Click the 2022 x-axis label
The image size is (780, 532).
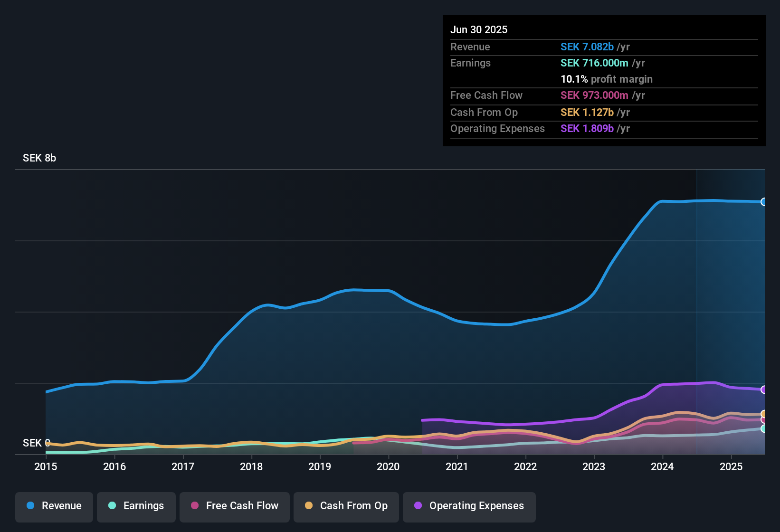525,466
